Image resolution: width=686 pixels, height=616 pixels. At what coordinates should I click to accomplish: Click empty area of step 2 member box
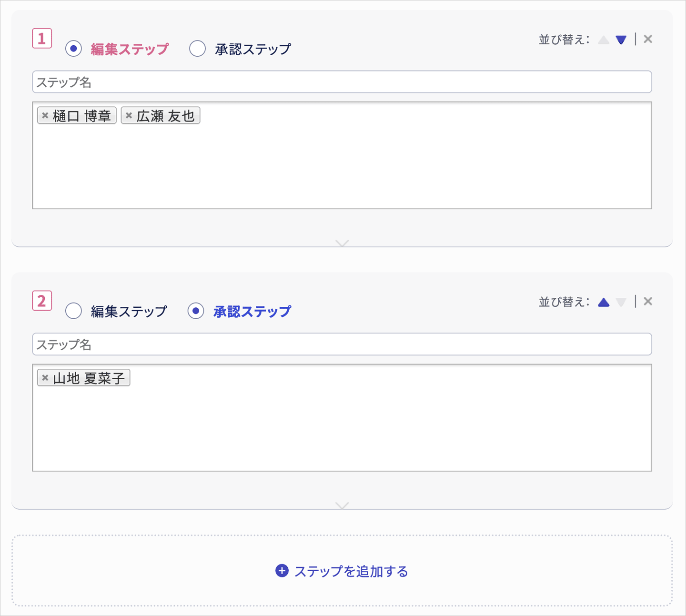pos(342,429)
